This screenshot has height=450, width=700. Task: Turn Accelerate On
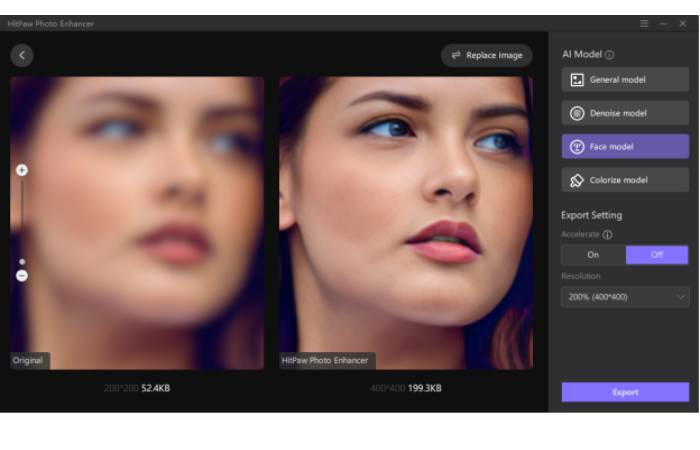tap(593, 255)
